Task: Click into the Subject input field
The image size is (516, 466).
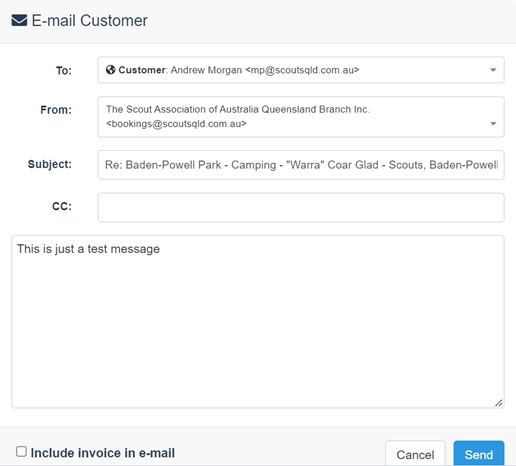Action: (x=301, y=165)
